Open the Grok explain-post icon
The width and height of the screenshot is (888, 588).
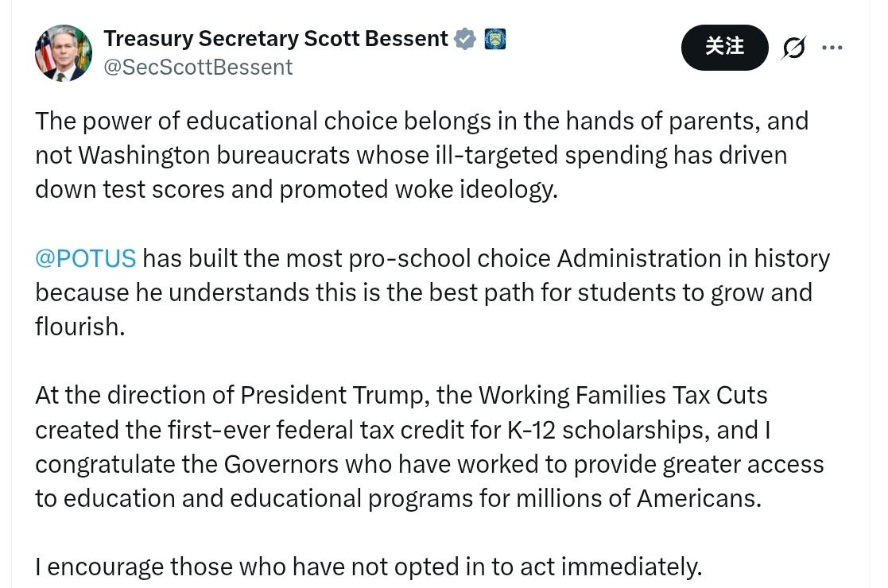pyautogui.click(x=793, y=48)
